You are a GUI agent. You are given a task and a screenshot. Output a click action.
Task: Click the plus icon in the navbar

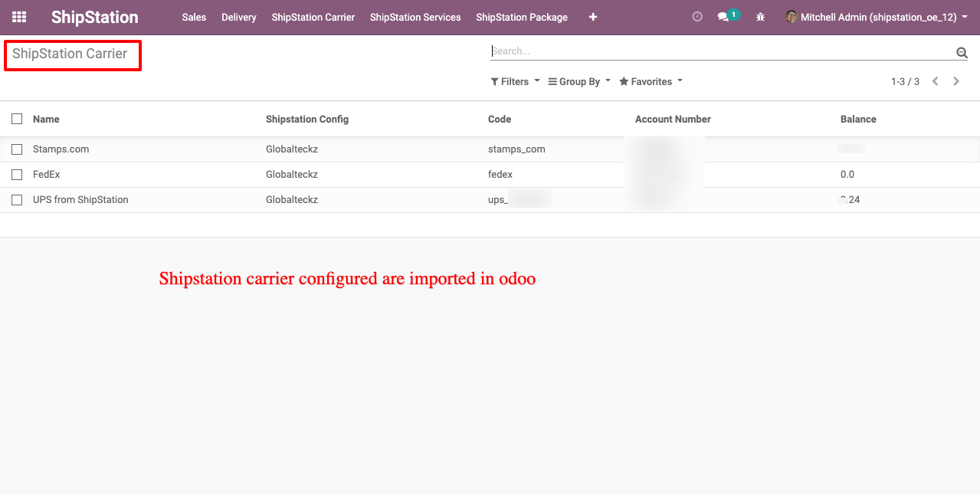593,17
